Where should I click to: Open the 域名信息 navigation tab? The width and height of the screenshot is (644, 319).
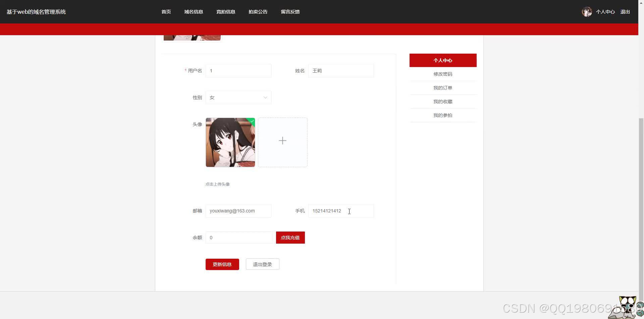(194, 11)
